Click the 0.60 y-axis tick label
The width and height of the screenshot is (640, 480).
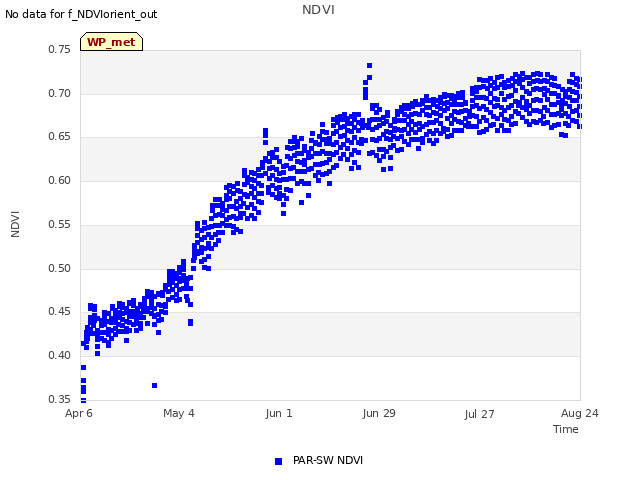[59, 180]
